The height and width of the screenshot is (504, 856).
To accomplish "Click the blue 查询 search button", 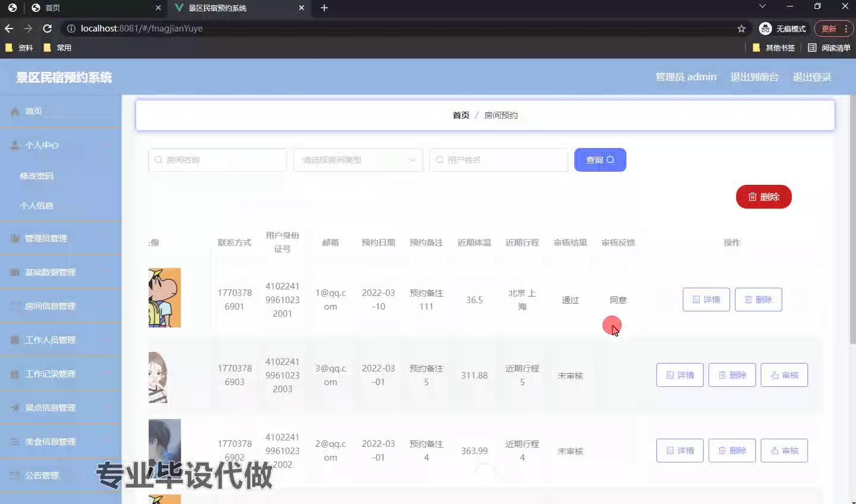I will pos(600,160).
